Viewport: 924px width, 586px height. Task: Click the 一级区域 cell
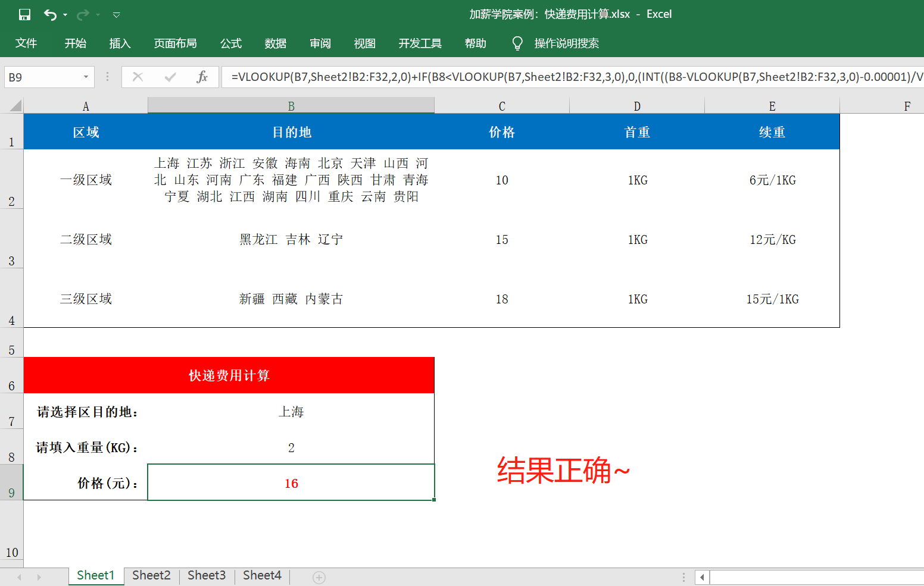[x=86, y=179]
